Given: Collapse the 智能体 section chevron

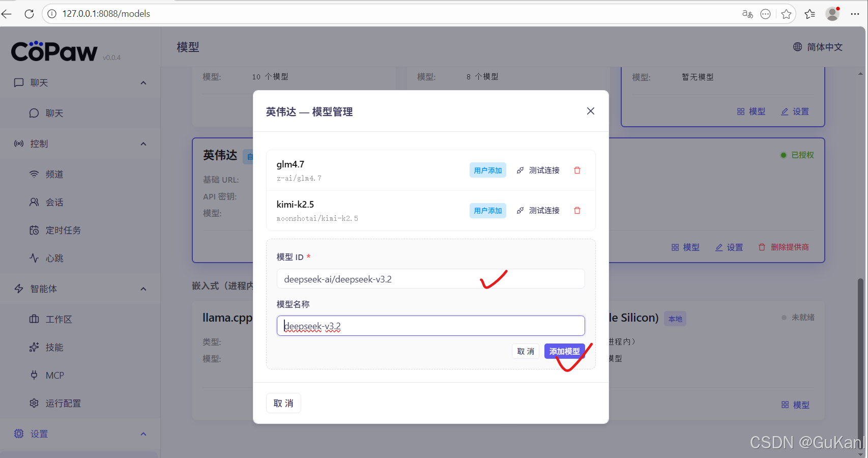Looking at the screenshot, I should 143,289.
